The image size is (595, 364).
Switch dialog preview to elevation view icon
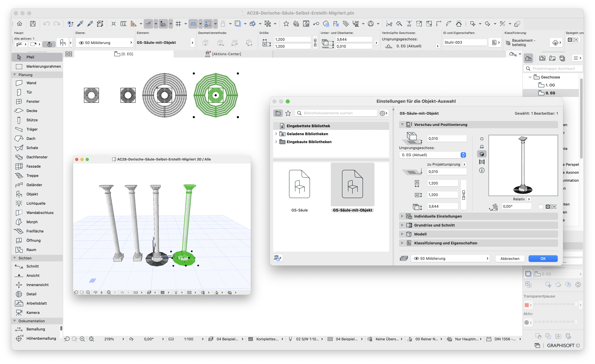click(482, 147)
